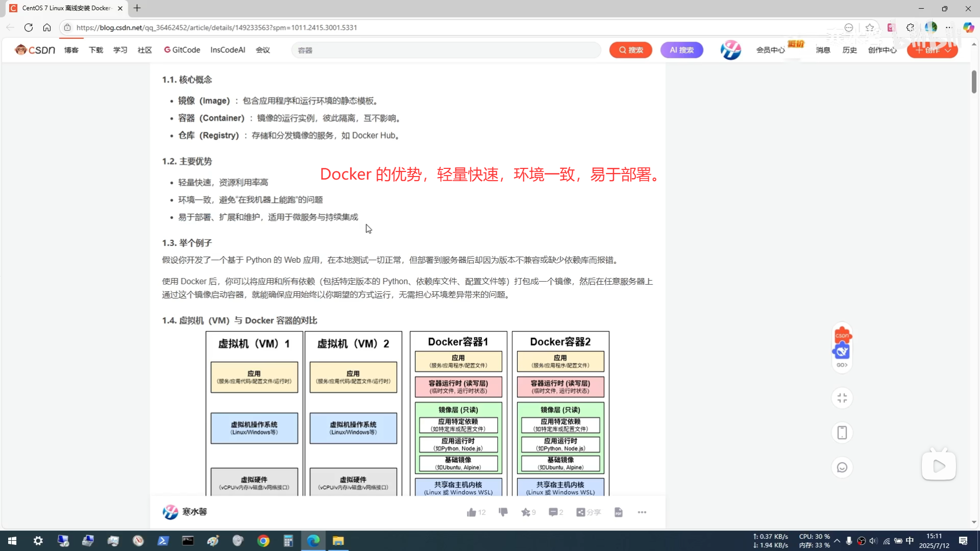Click the orange 搜索 search button
Viewport: 980px width, 551px height.
pyautogui.click(x=630, y=50)
